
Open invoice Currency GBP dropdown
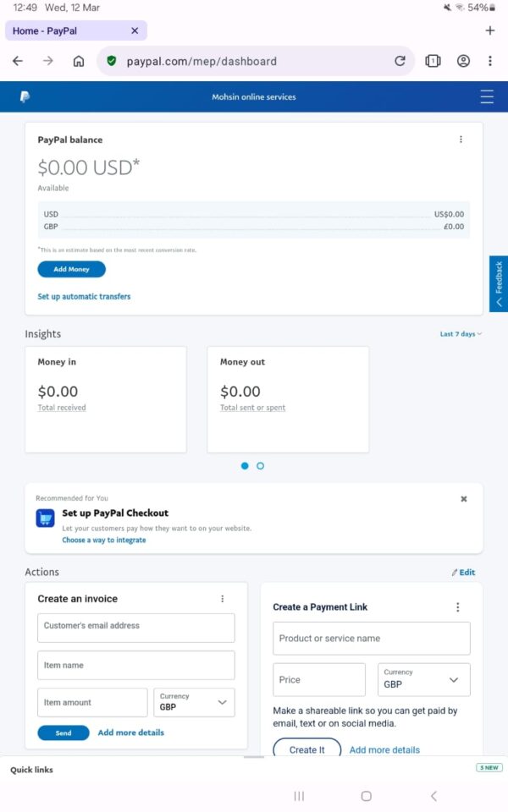195,702
